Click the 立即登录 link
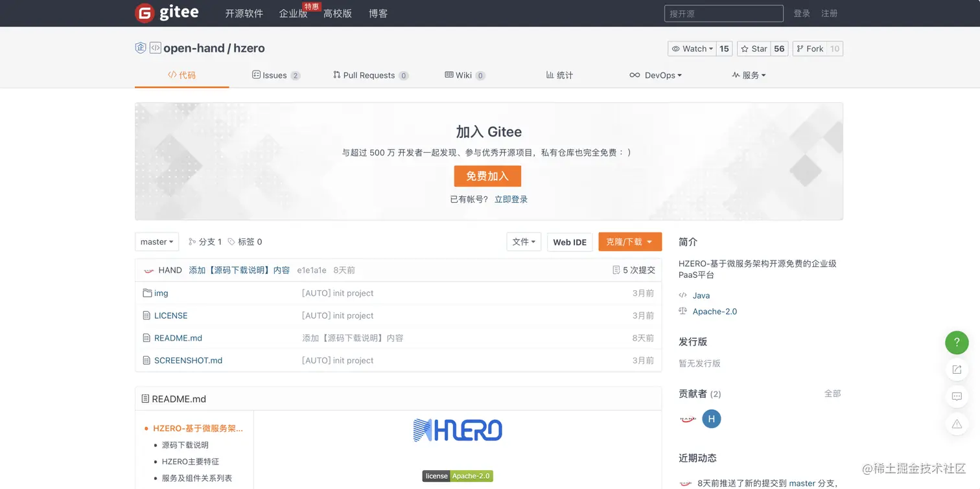 coord(511,199)
